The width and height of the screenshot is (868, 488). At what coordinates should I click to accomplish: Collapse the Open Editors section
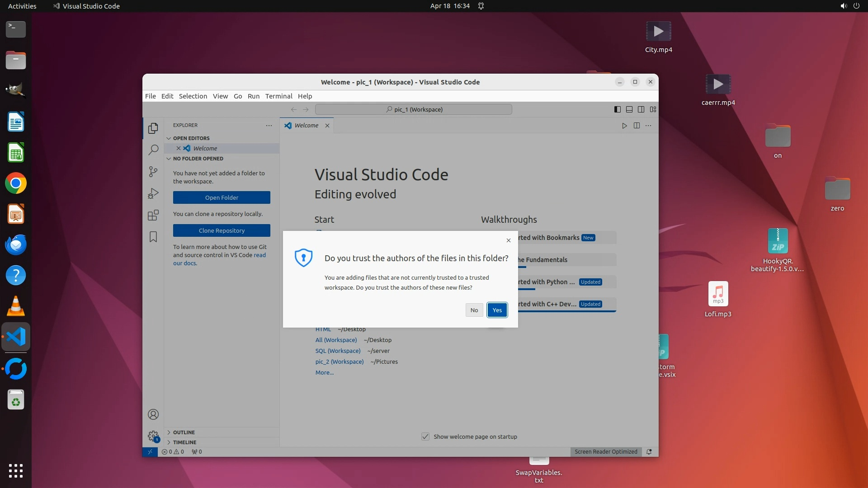[191, 138]
